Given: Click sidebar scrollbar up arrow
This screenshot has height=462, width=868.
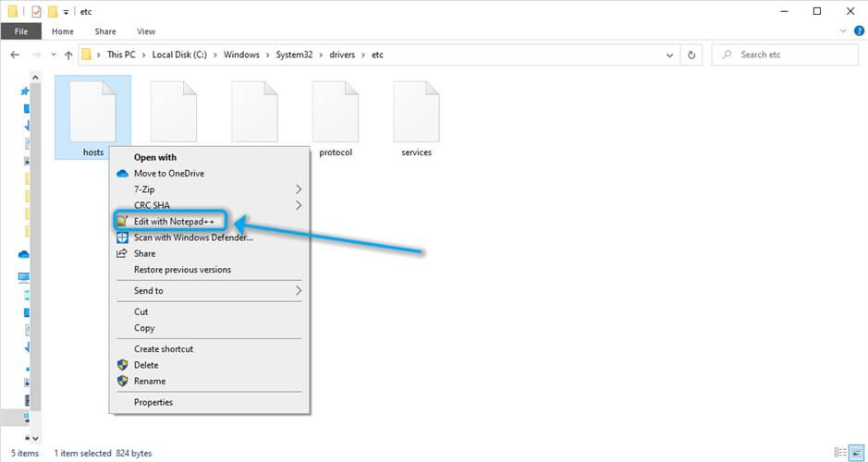Looking at the screenshot, I should [35, 78].
